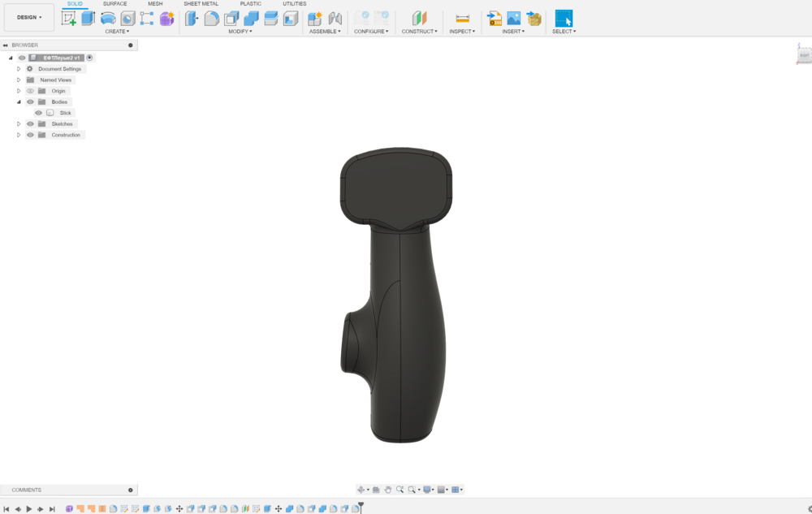Switch to the Surface tab
812x514 pixels.
[114, 3]
